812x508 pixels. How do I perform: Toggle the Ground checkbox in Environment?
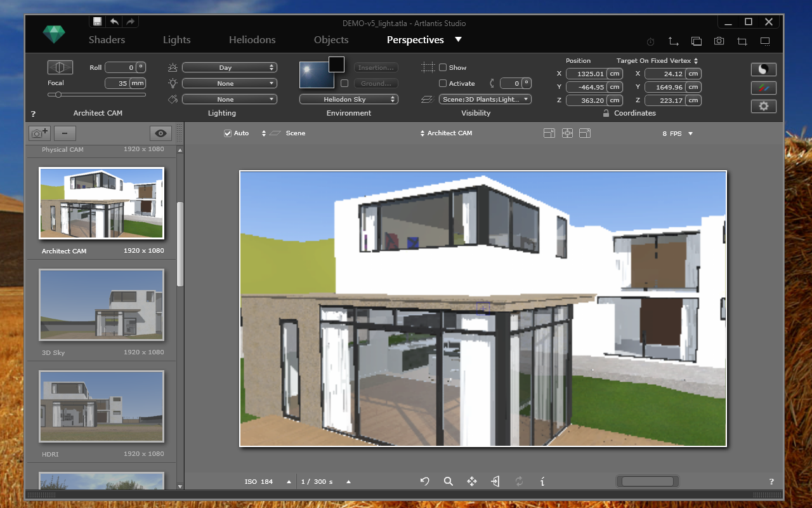pyautogui.click(x=344, y=83)
